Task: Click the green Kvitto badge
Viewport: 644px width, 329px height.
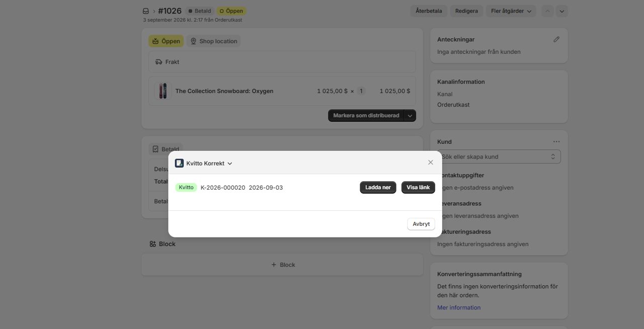Action: click(186, 188)
